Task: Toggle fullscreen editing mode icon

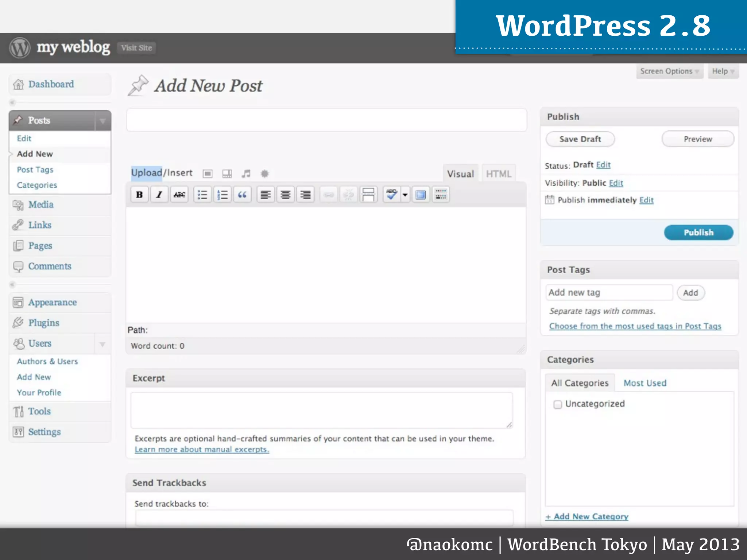Action: 421,195
